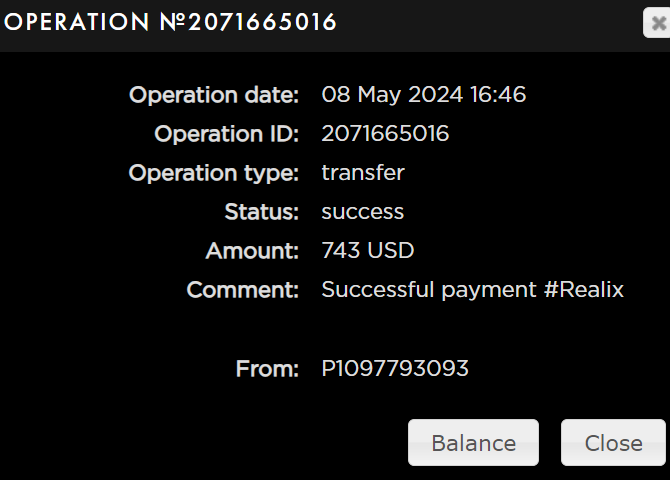Click the Operation №2071665016 dialog title
The width and height of the screenshot is (670, 480).
coord(170,22)
